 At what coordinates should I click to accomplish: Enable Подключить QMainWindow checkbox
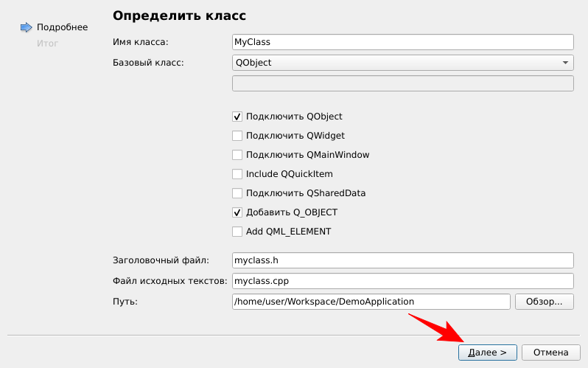[x=237, y=155]
